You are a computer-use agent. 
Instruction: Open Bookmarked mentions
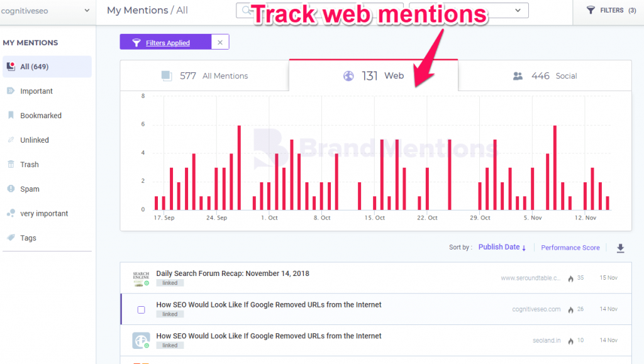41,116
